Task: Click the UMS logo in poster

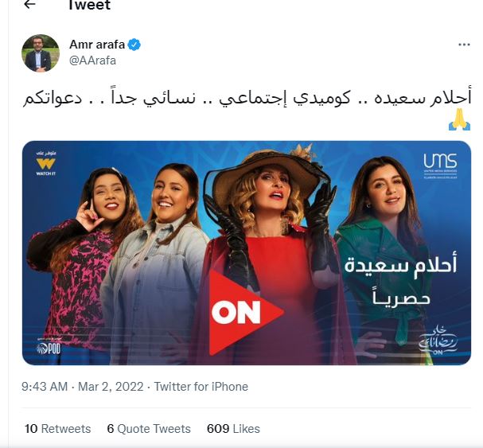Action: 440,166
